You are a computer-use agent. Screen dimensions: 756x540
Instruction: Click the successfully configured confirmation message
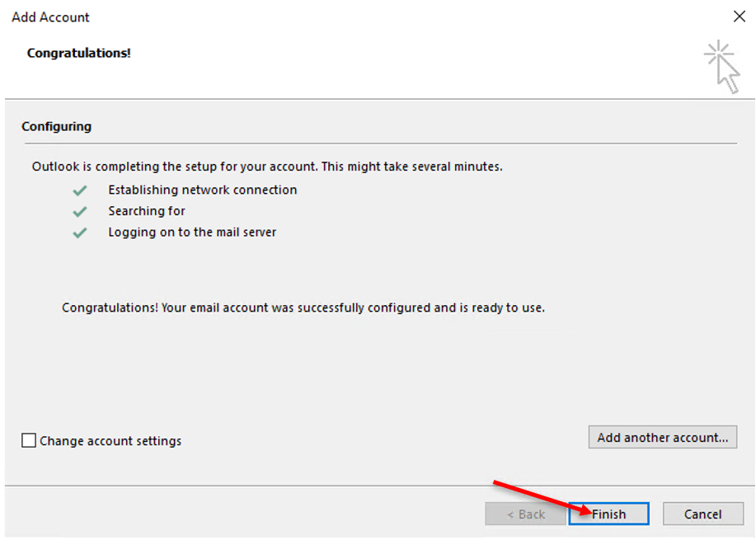pyautogui.click(x=303, y=308)
